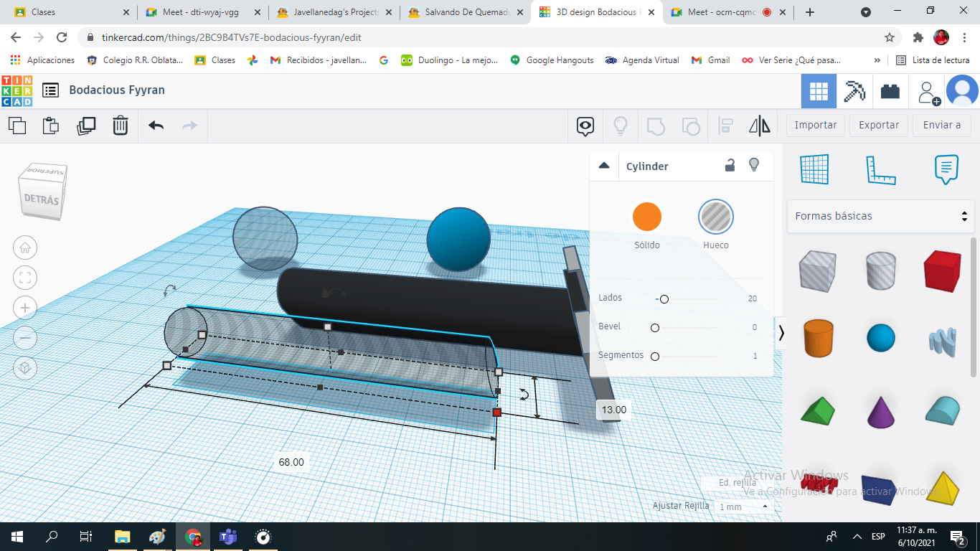Lock the Cylinder shape editing

click(x=730, y=166)
